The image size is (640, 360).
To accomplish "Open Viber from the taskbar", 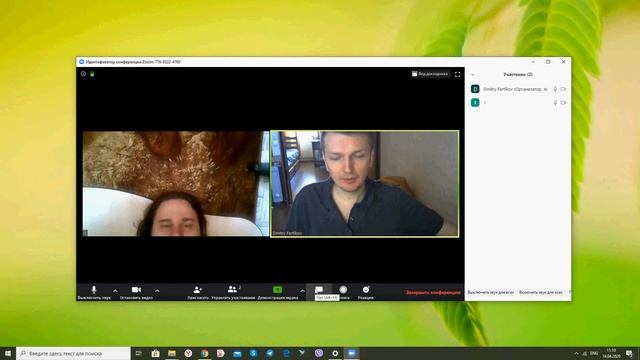I will pyautogui.click(x=319, y=353).
